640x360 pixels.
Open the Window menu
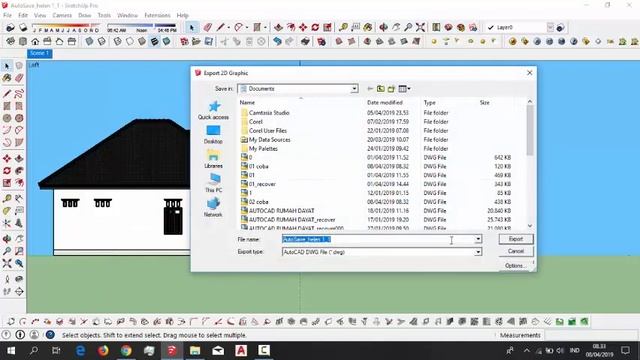click(127, 15)
